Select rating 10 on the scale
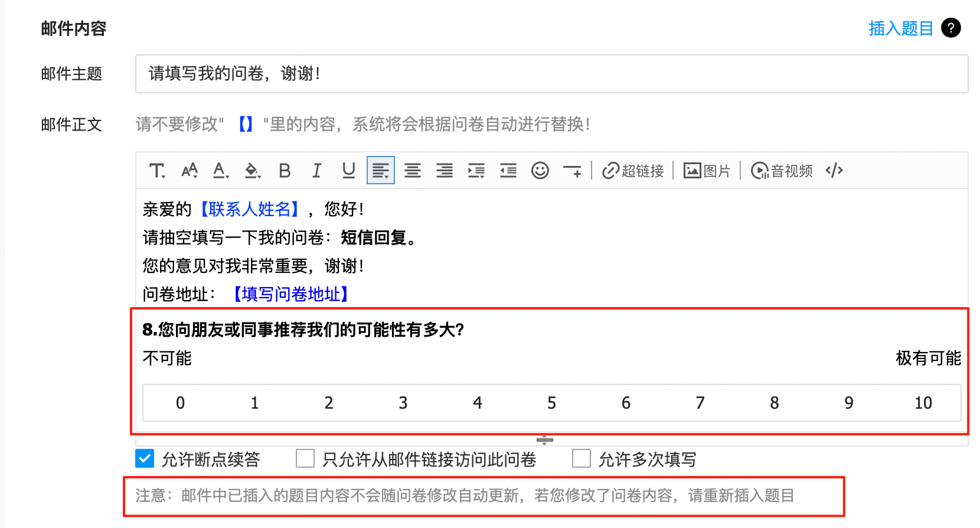 [x=923, y=403]
